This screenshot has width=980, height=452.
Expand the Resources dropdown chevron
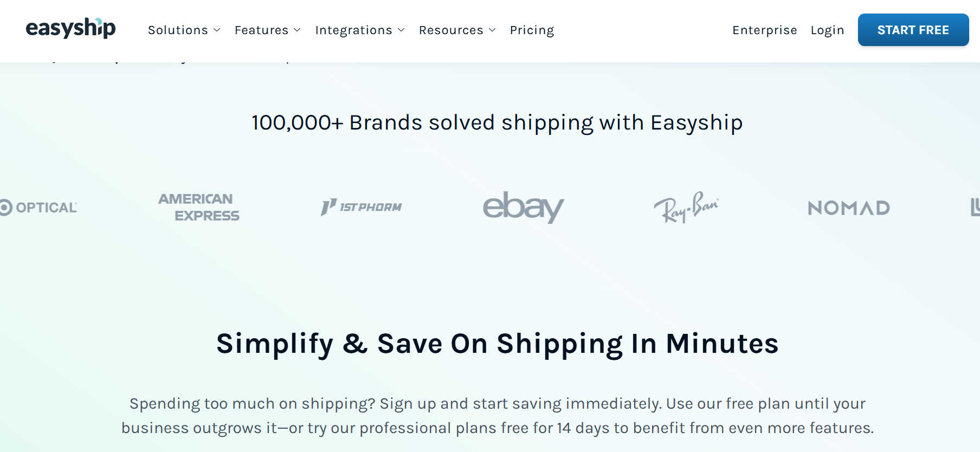pyautogui.click(x=492, y=30)
